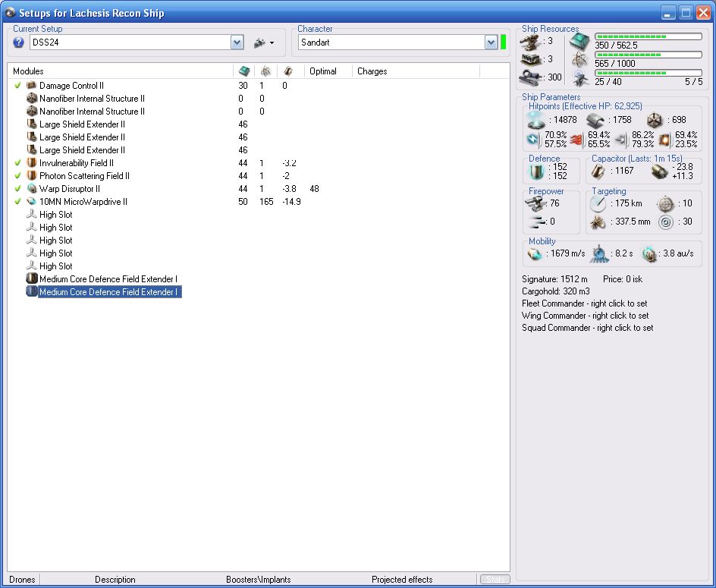
Task: Click the explosive resistance icon
Action: click(665, 140)
